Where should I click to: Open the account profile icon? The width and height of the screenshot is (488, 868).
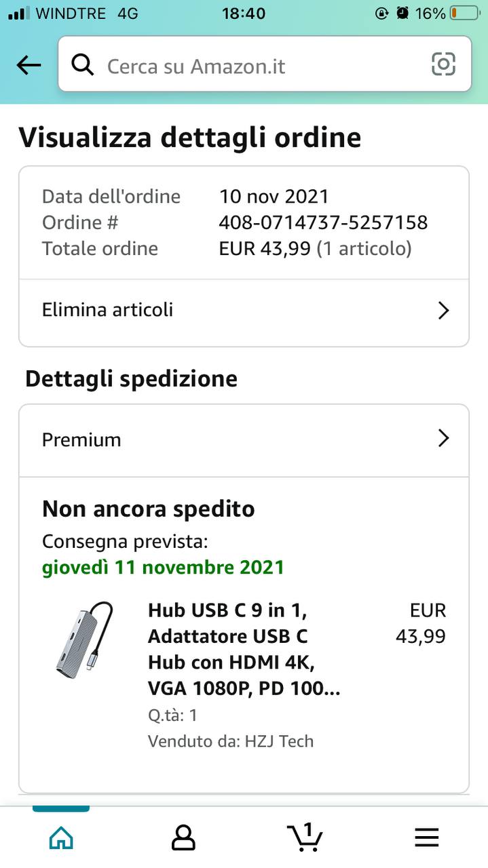point(183,838)
